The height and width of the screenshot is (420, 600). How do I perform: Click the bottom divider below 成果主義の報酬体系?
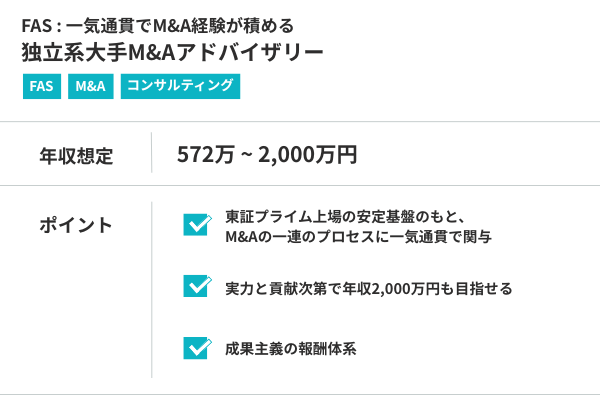coord(300,394)
